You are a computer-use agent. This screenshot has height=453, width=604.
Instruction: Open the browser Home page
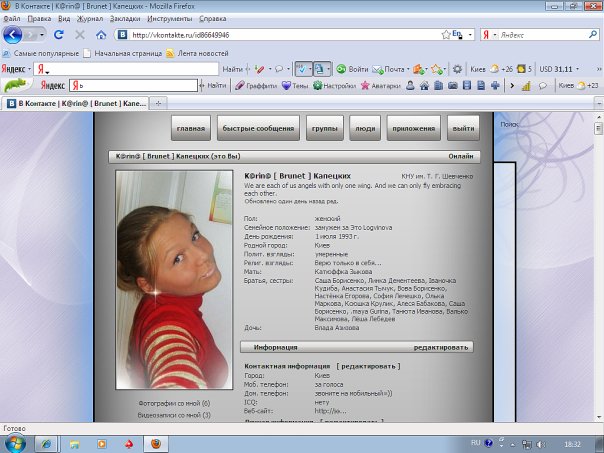click(101, 33)
